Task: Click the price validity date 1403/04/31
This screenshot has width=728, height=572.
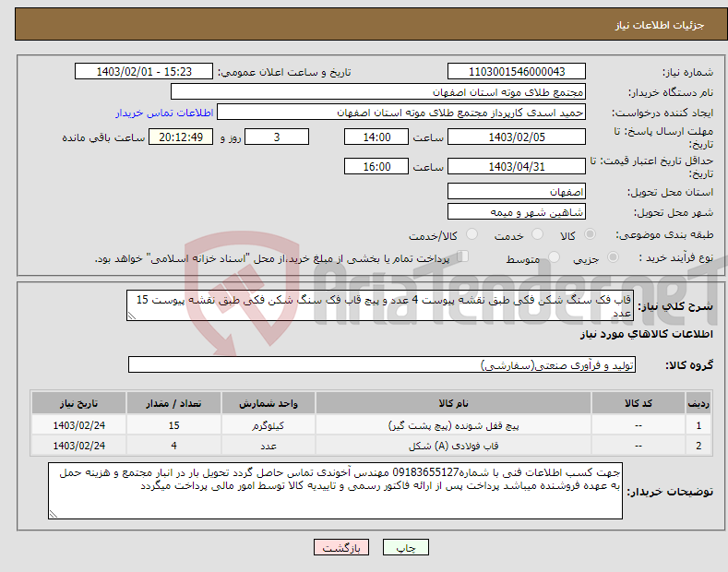Action: (x=517, y=166)
